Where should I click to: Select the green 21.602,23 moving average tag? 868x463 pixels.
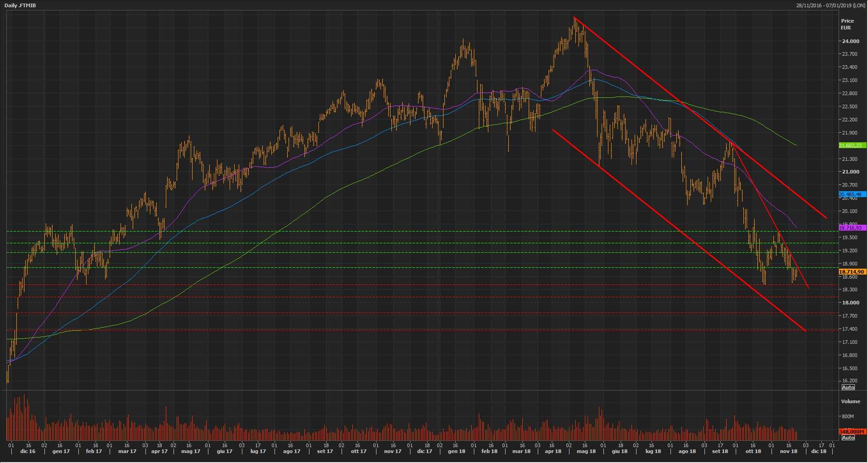(x=852, y=145)
